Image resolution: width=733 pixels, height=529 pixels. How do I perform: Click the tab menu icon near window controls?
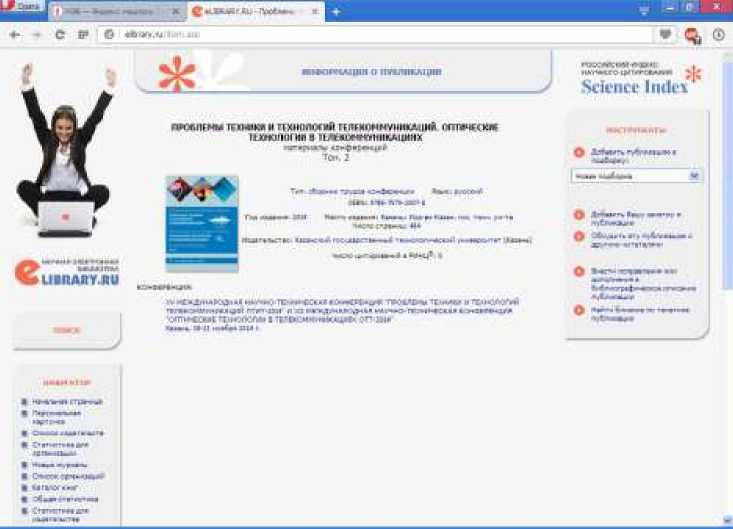[645, 10]
